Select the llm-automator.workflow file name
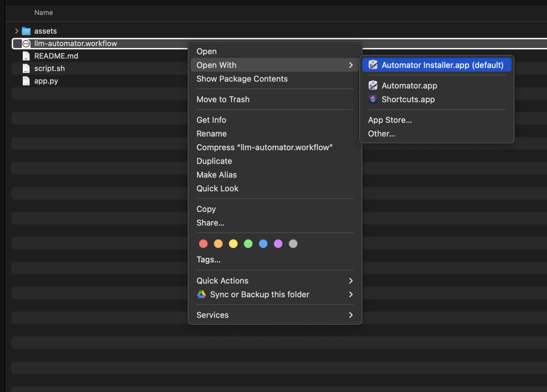This screenshot has width=547, height=392. [76, 43]
